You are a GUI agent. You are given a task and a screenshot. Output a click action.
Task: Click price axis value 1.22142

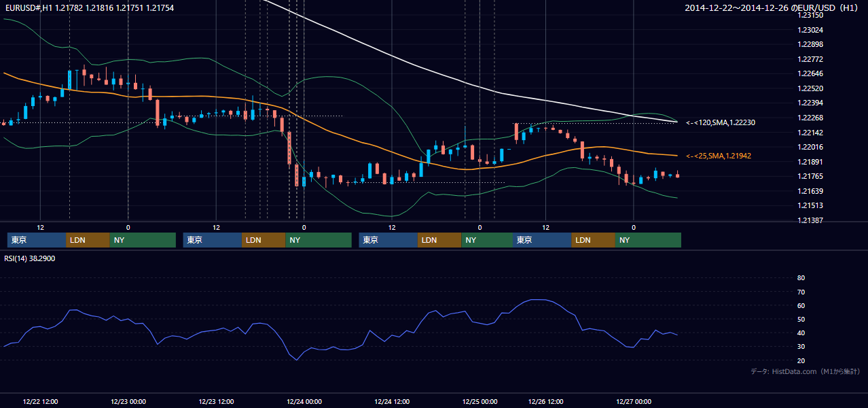coord(810,133)
